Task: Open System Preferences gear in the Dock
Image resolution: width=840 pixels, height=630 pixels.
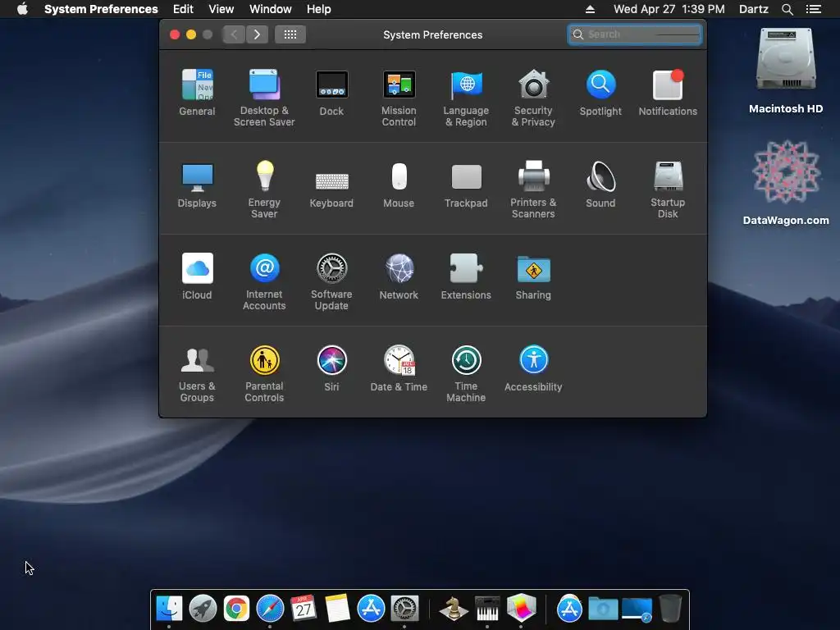Action: [x=404, y=609]
